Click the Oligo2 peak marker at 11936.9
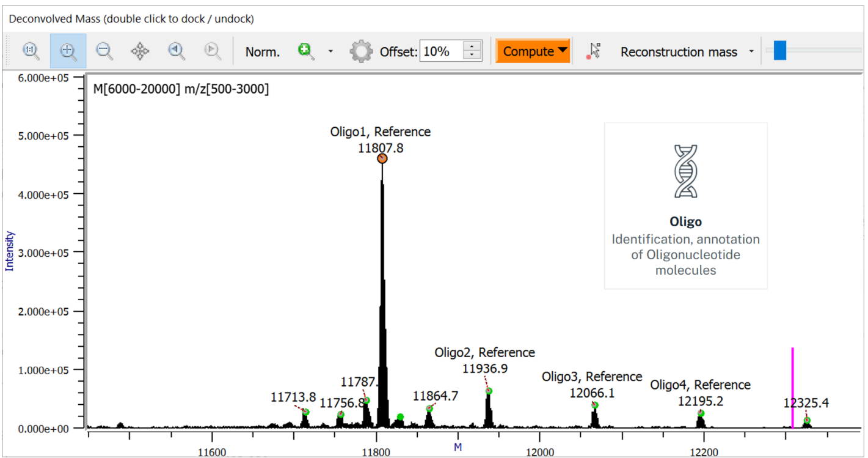The width and height of the screenshot is (868, 458). click(x=489, y=391)
